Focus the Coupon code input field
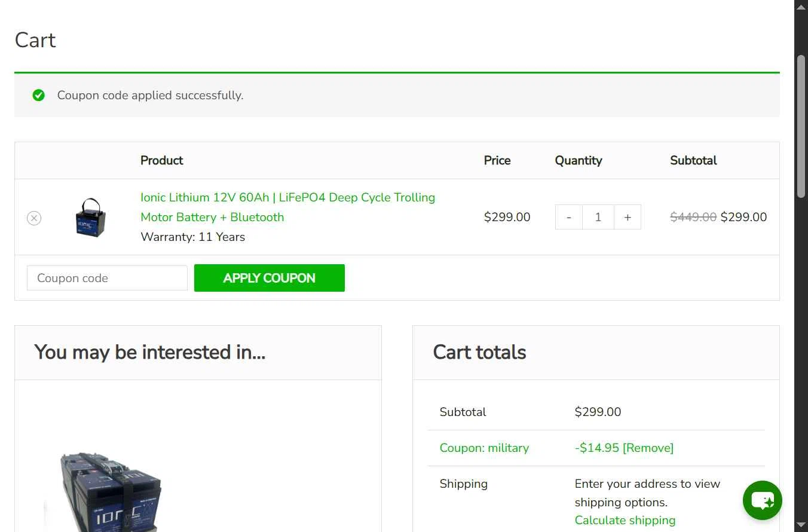 coord(107,278)
